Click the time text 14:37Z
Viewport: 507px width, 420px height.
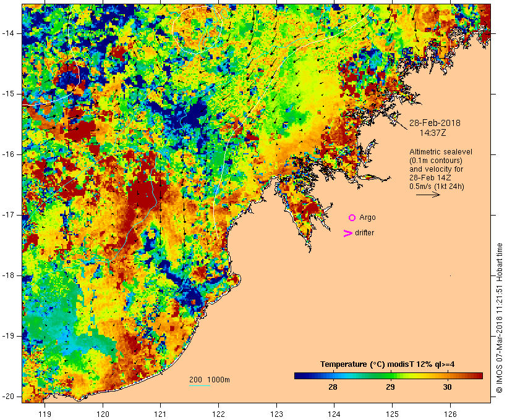click(433, 133)
